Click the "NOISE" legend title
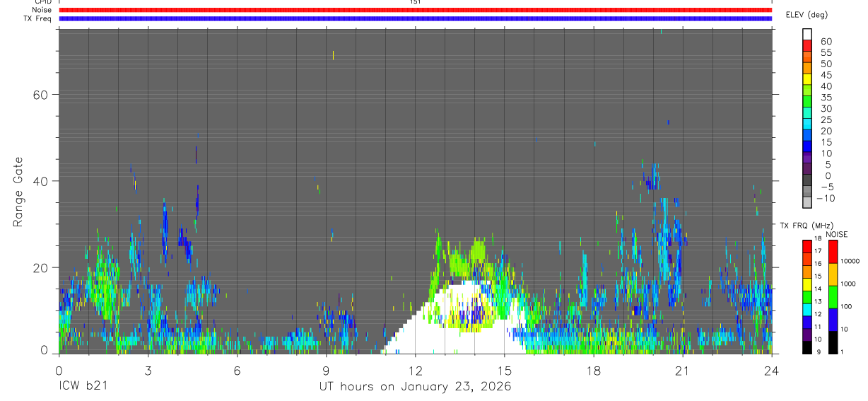The image size is (868, 401). click(837, 234)
